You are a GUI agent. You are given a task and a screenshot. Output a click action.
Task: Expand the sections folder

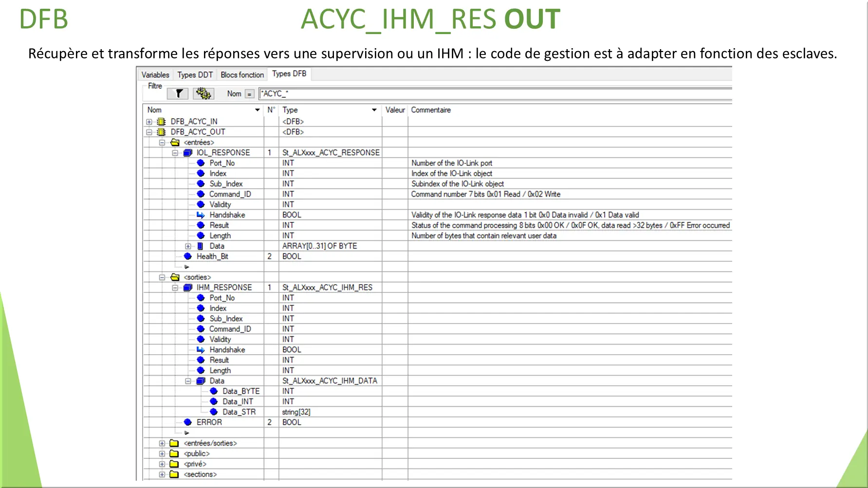(162, 474)
